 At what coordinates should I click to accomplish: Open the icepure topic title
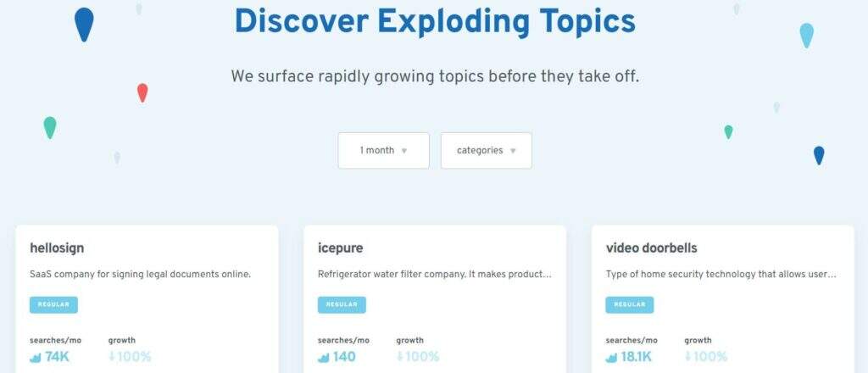341,248
